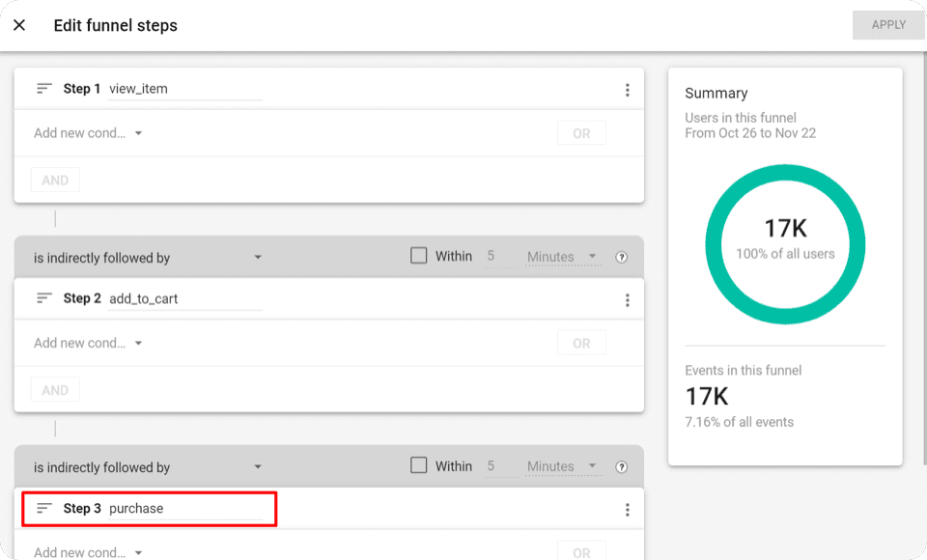
Task: Click the help icon beside the second Within option
Action: point(621,466)
